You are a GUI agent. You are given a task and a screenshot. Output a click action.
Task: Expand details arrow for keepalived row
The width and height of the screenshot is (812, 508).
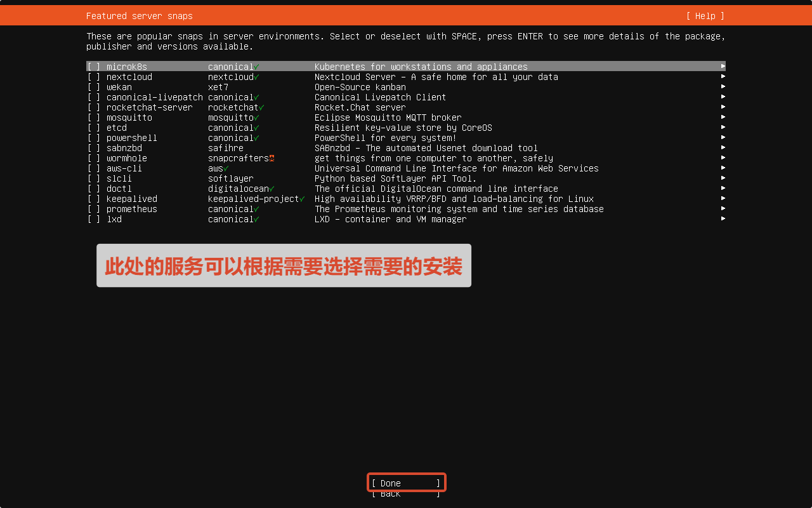click(x=723, y=198)
